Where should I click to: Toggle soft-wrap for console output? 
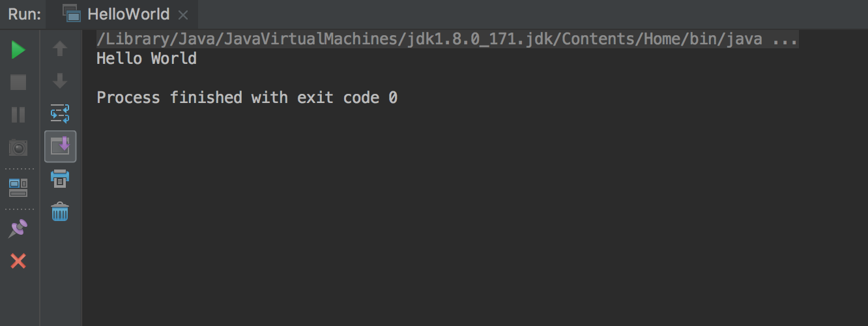click(60, 113)
